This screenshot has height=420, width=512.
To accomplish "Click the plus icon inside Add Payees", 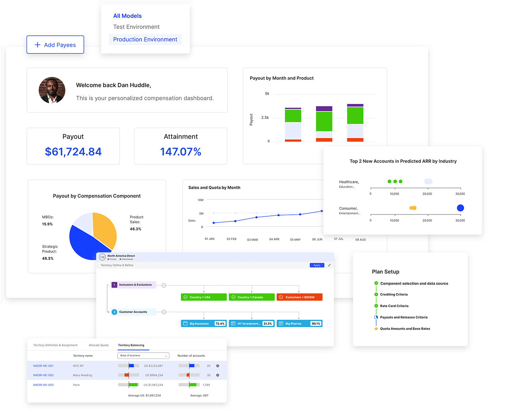I will coord(37,45).
